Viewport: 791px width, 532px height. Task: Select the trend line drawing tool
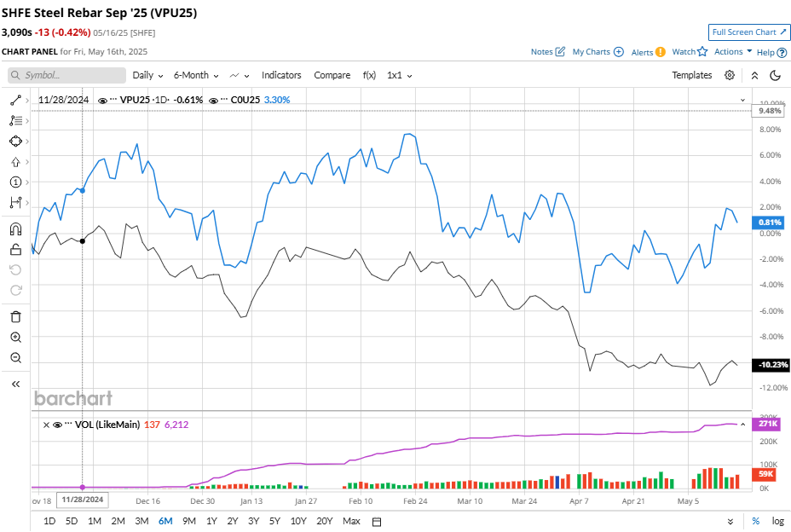(15, 100)
